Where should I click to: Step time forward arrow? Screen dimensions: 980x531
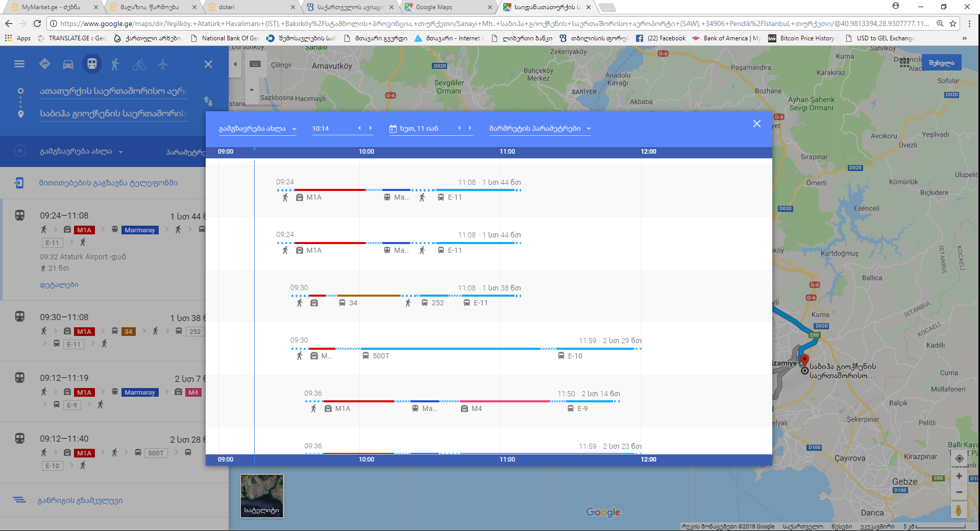(x=371, y=128)
